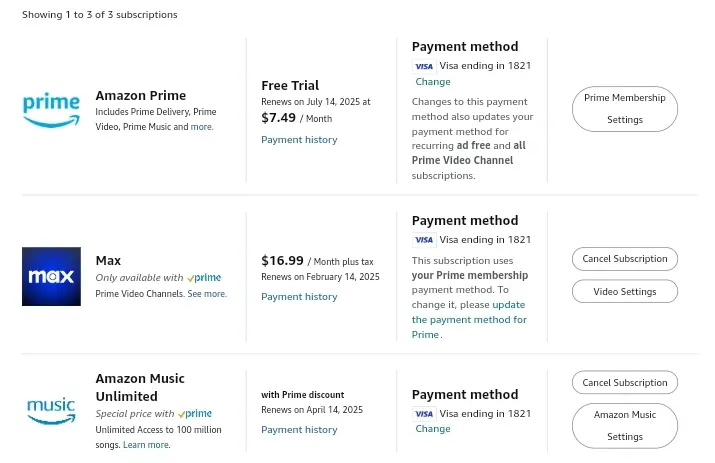Change payment method for Amazon Prime
The height and width of the screenshot is (463, 715).
(433, 82)
